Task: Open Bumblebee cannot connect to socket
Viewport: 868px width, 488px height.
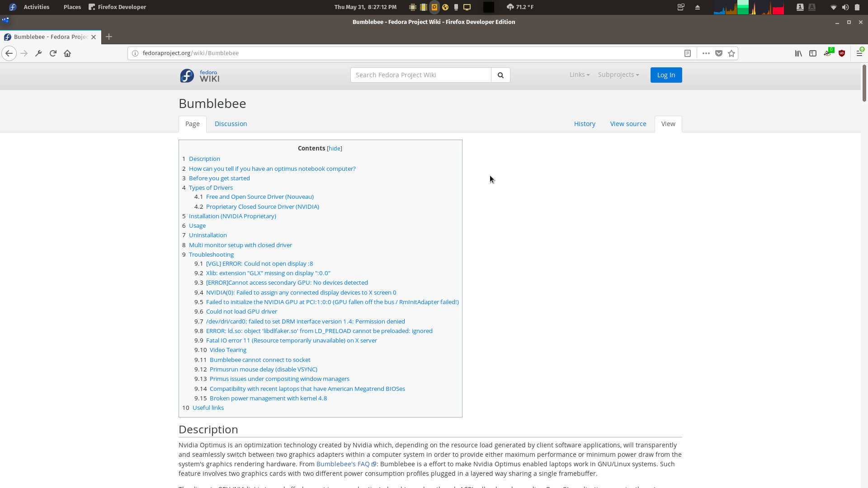Action: [260, 360]
